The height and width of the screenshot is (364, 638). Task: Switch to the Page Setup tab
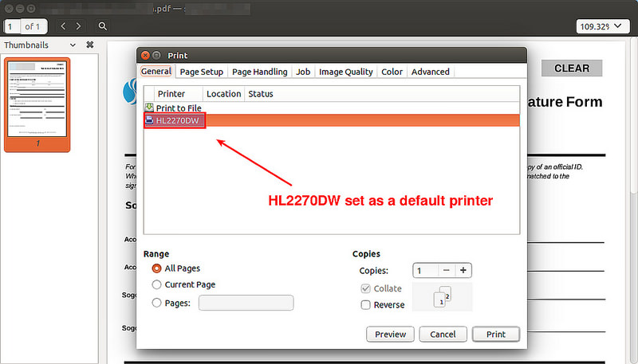coord(201,72)
